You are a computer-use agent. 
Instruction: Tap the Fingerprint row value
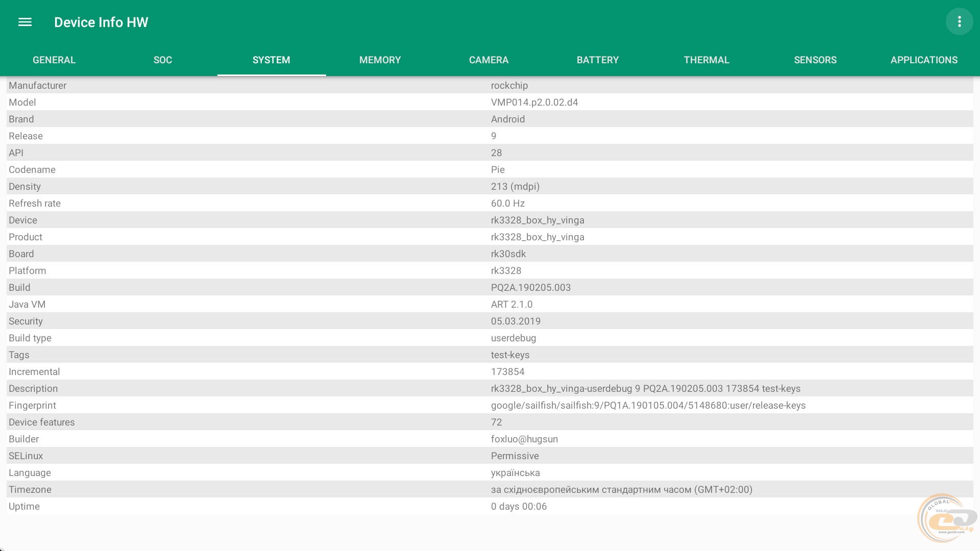(648, 405)
